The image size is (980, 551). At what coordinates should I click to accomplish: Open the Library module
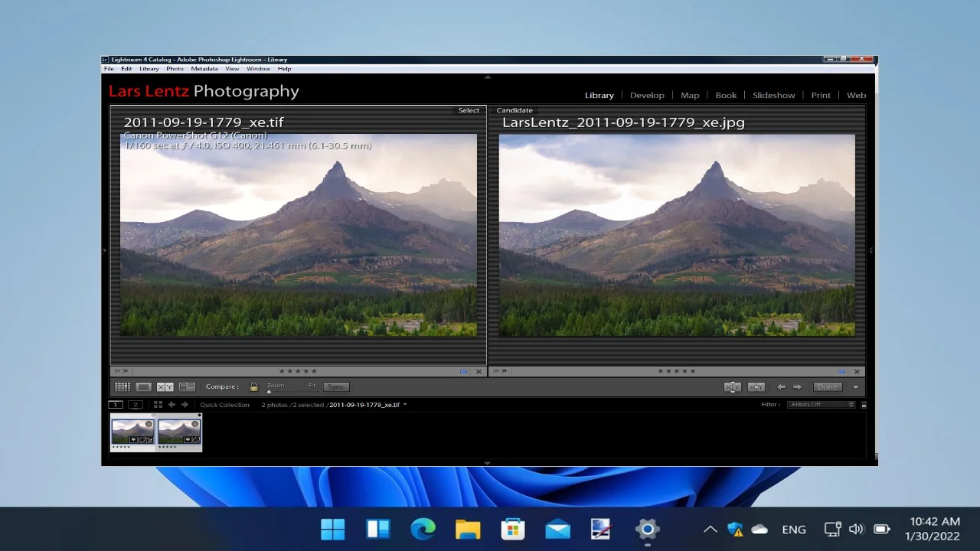[599, 96]
